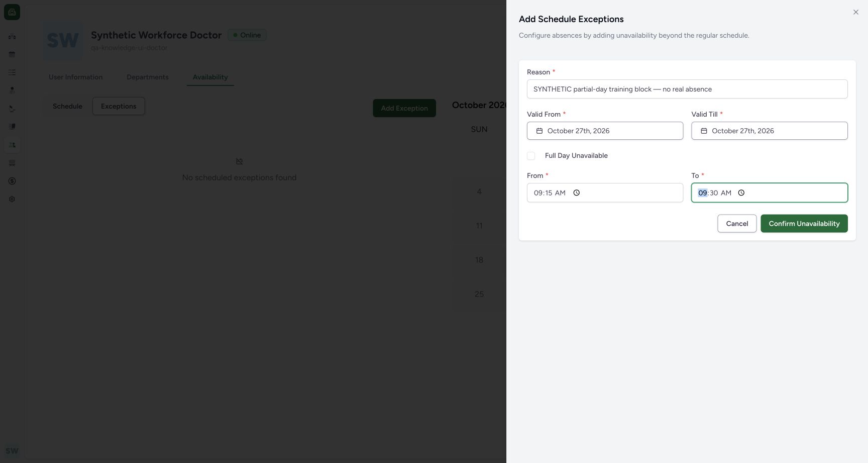The width and height of the screenshot is (868, 463).
Task: Select day 18 on October calendar
Action: (479, 260)
